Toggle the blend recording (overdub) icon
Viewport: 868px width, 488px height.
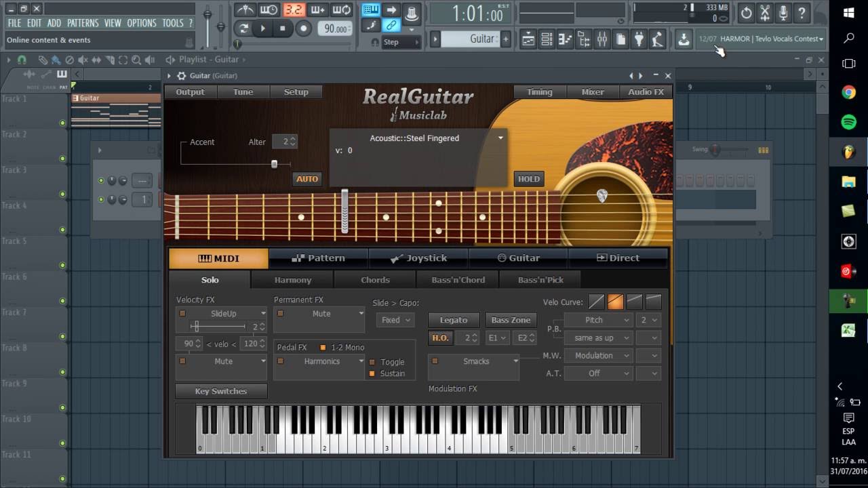click(x=317, y=10)
